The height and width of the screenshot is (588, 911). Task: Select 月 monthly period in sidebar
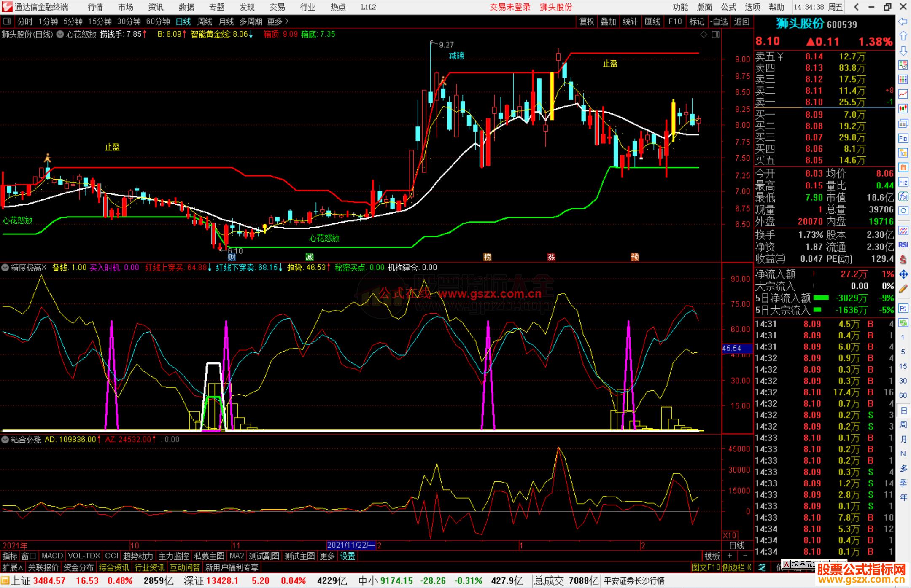click(x=903, y=439)
